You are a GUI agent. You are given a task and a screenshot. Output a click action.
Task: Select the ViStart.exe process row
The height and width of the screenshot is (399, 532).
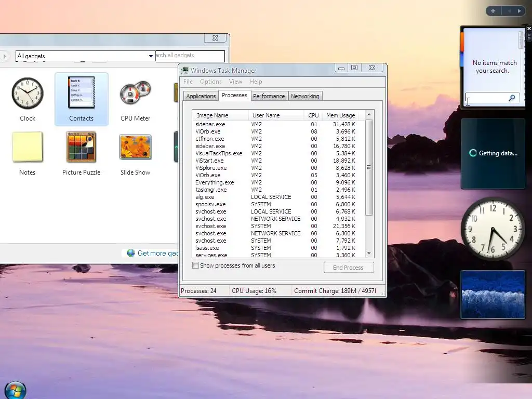point(279,161)
